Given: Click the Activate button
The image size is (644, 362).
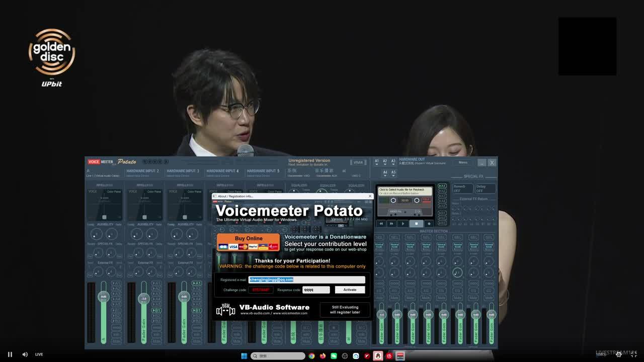Looking at the screenshot, I should (x=350, y=290).
